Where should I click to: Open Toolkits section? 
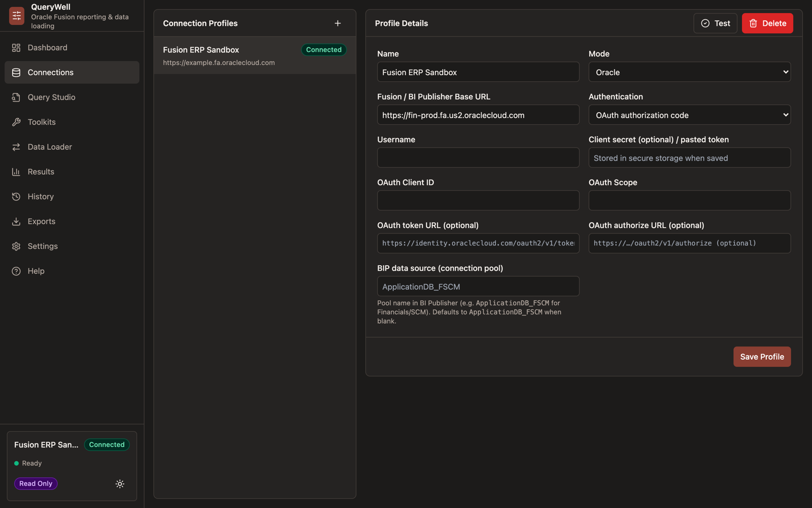click(x=72, y=122)
